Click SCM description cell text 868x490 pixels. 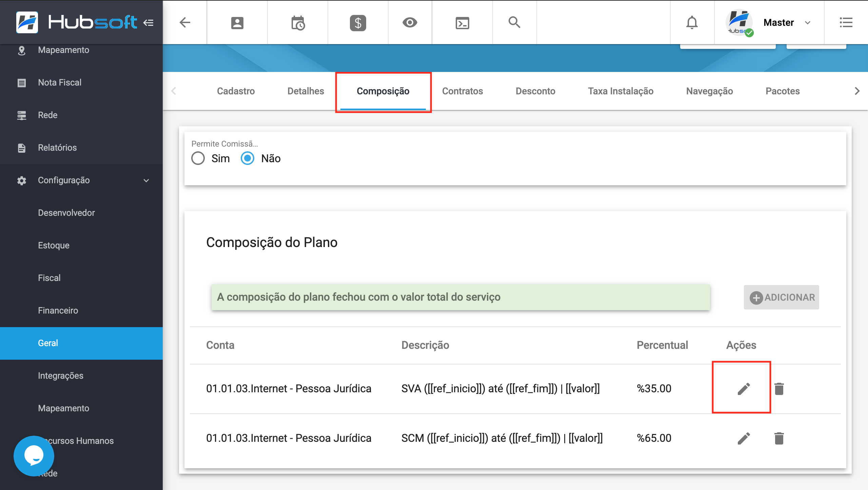tap(502, 438)
